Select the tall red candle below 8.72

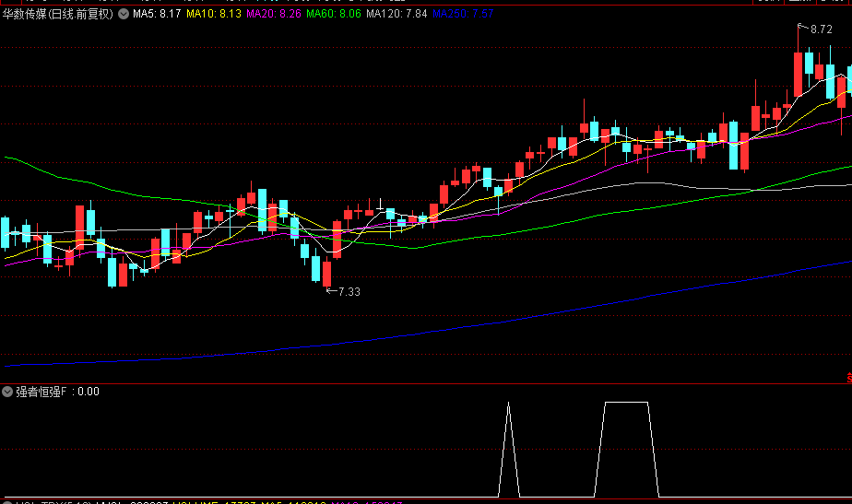798,74
